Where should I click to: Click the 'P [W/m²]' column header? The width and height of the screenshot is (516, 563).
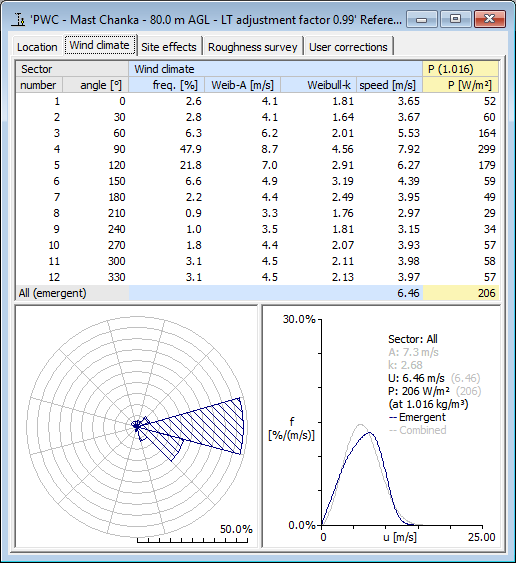coord(461,85)
